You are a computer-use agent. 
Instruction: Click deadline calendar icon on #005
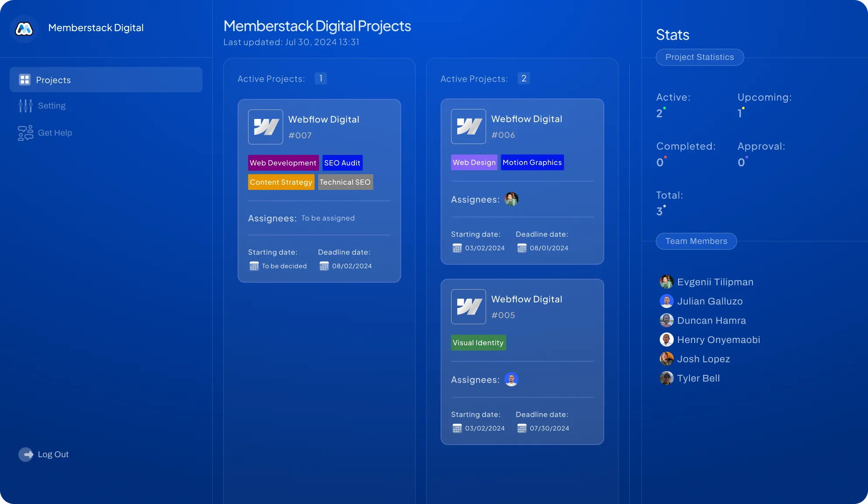(522, 428)
